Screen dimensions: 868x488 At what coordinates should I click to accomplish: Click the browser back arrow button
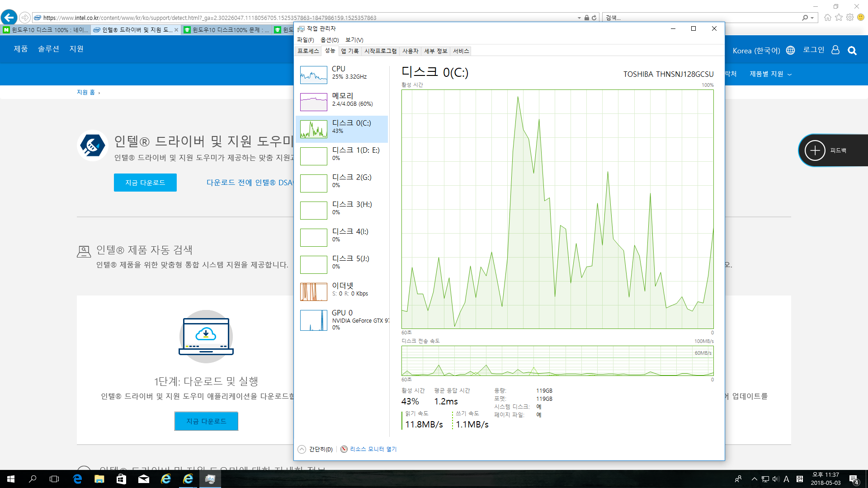9,18
